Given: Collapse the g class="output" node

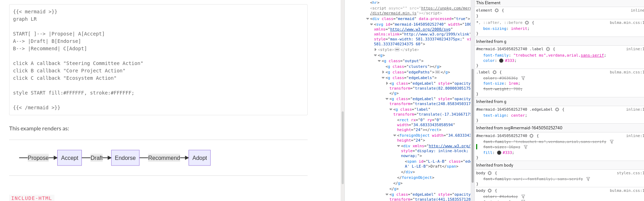Looking at the screenshot, I should coord(379,61).
